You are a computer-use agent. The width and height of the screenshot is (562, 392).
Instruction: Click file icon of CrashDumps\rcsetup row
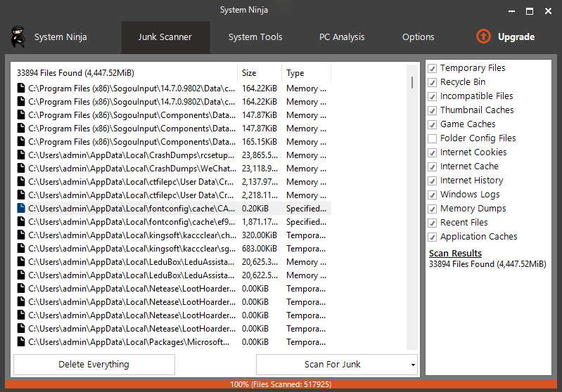(x=21, y=155)
